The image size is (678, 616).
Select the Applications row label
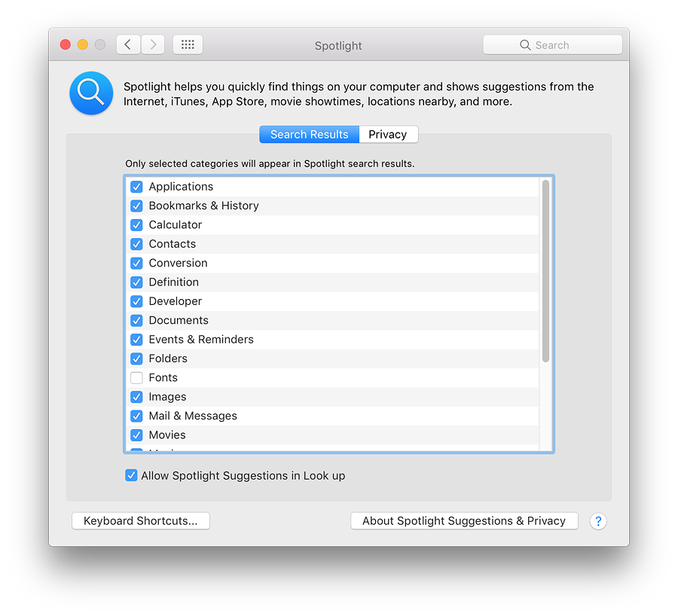tap(181, 187)
